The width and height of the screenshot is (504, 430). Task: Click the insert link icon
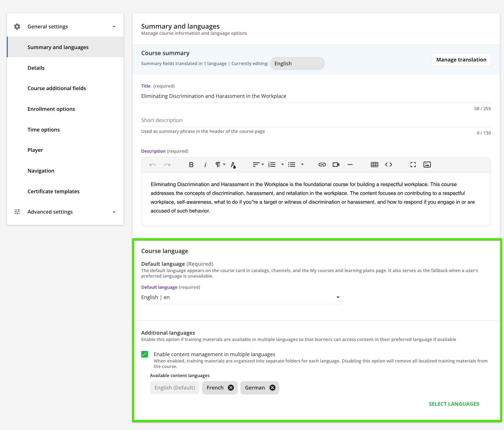click(322, 165)
